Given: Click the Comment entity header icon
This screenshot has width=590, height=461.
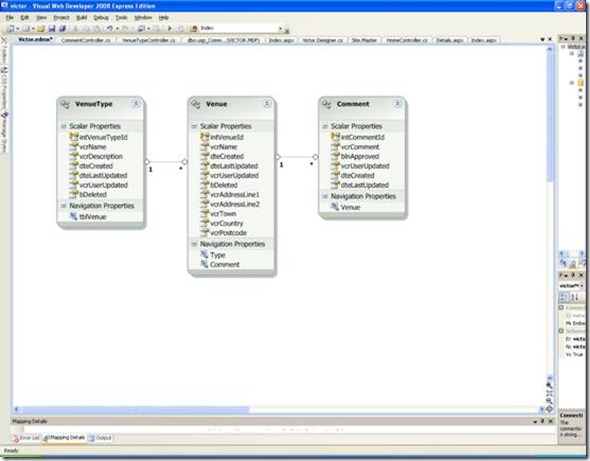Looking at the screenshot, I should point(327,104).
